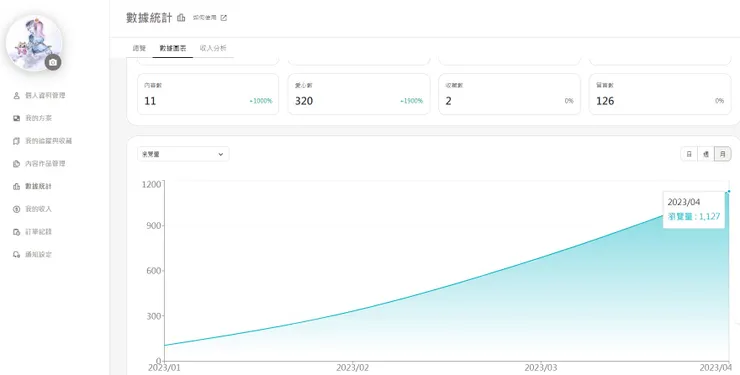Click the 600 y-axis label

point(153,271)
